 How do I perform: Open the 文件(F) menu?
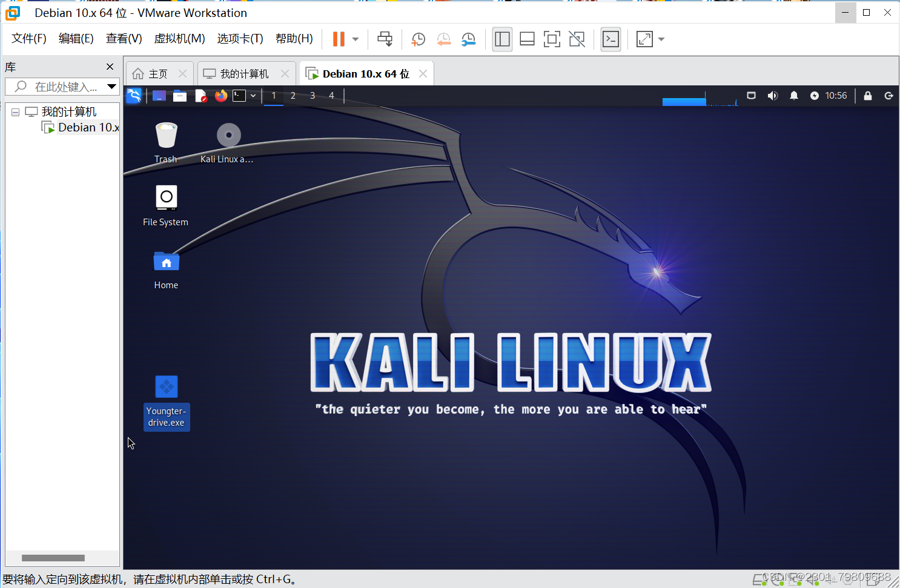[x=29, y=39]
